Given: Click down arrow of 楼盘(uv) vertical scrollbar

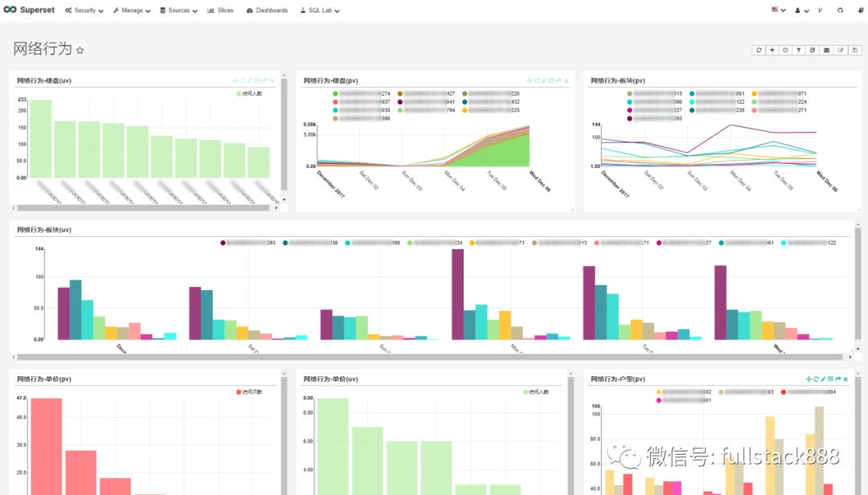Looking at the screenshot, I should (285, 199).
